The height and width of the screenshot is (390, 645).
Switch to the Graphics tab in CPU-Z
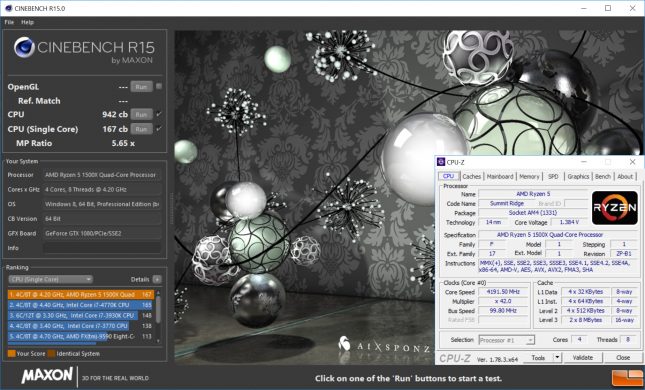578,176
